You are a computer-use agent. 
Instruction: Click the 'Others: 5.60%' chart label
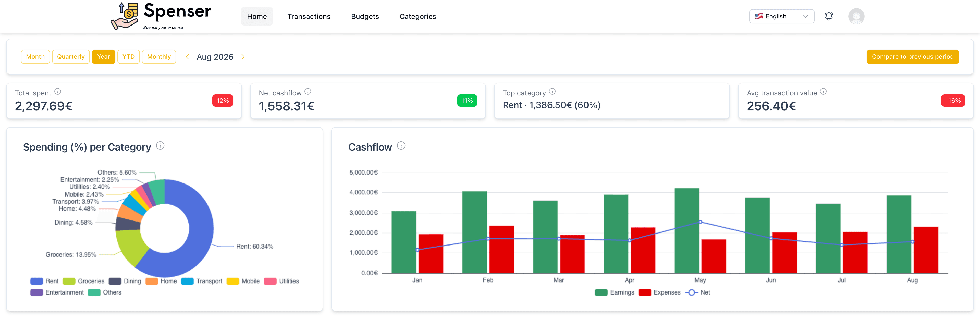click(117, 173)
